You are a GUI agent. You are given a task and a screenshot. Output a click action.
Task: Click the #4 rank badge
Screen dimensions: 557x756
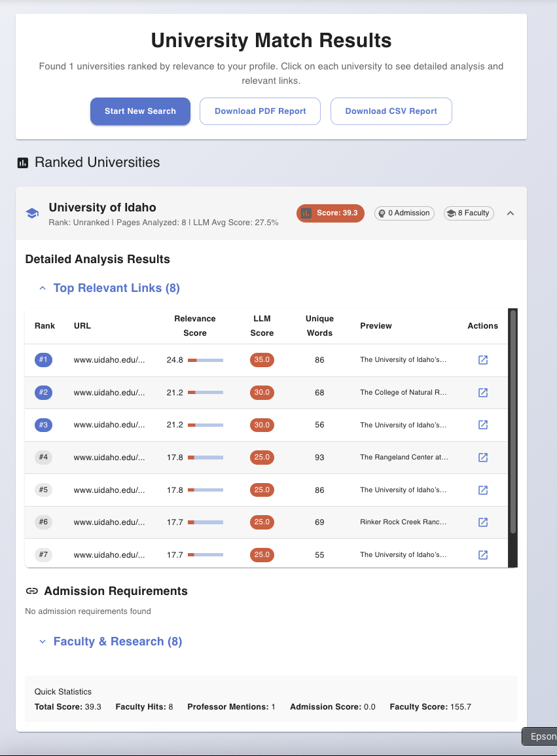click(43, 457)
